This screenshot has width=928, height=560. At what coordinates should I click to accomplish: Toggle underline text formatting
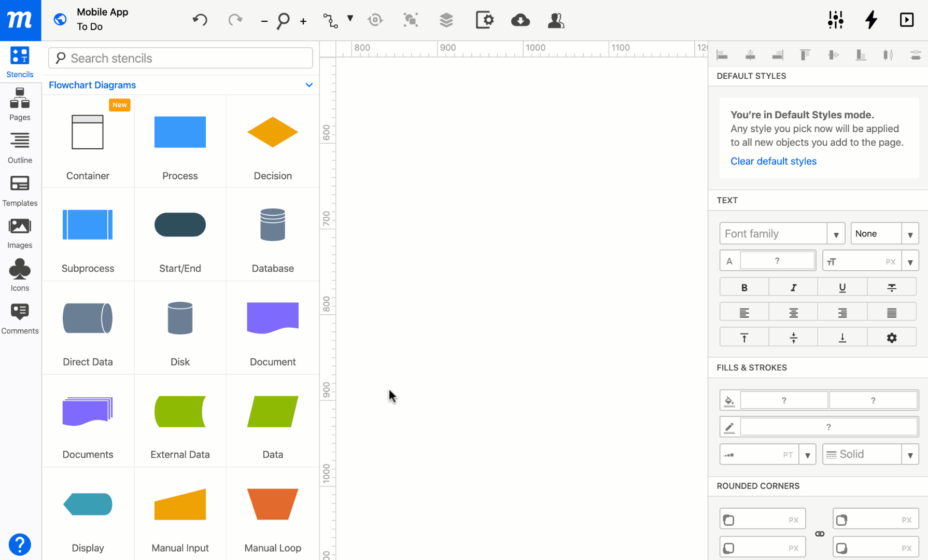click(x=842, y=286)
